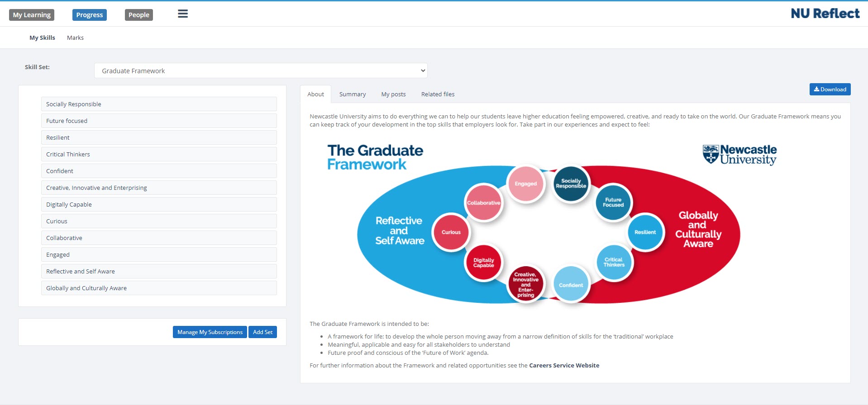
Task: Select the Socially Responsible skill
Action: pyautogui.click(x=159, y=104)
